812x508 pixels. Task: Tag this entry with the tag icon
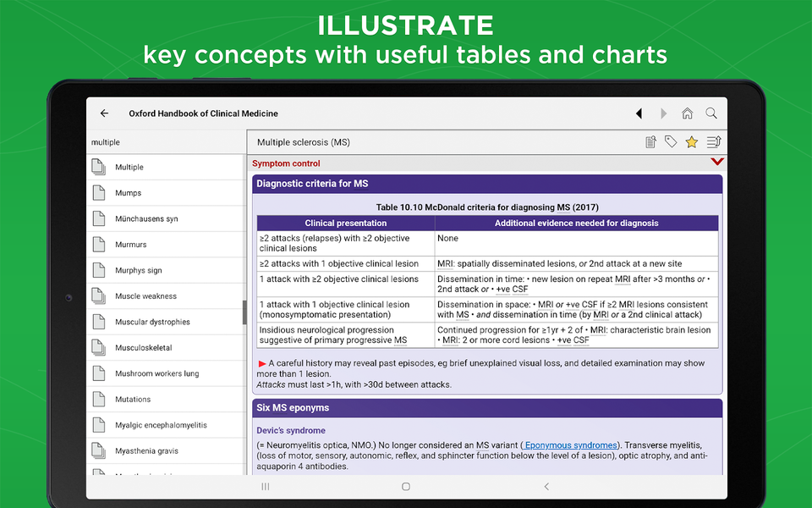[671, 141]
